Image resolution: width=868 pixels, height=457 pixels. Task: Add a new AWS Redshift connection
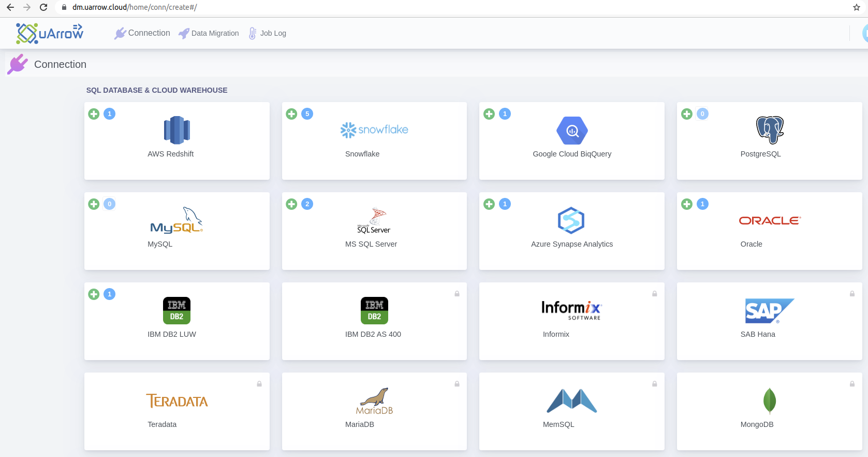coord(94,114)
